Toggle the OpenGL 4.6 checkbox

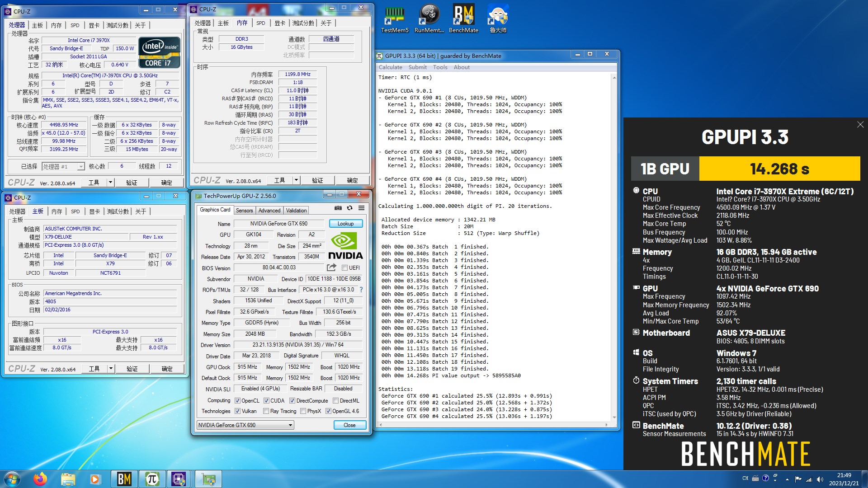click(328, 411)
